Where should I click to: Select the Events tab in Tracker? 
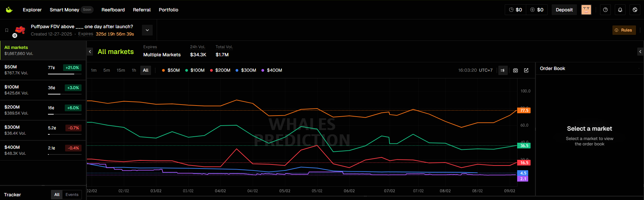(72, 195)
